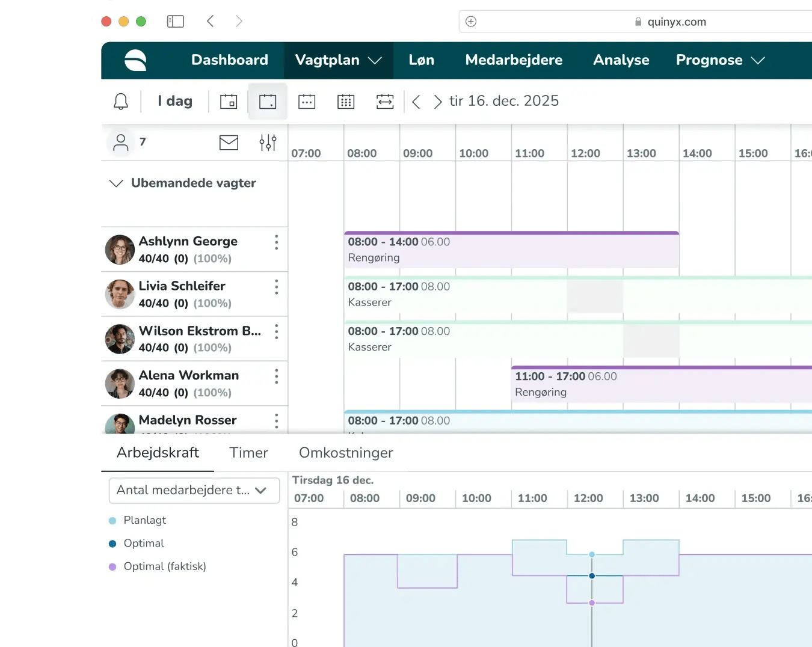This screenshot has width=812, height=647.
Task: Select Livia Schleifer's 08:00 - 17:00 Kasserer shift
Action: coord(578,294)
